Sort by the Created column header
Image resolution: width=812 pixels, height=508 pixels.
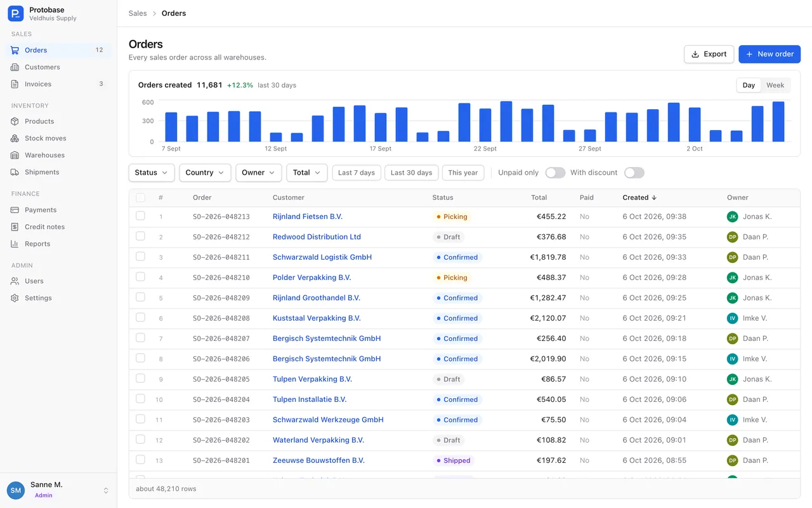pyautogui.click(x=639, y=197)
